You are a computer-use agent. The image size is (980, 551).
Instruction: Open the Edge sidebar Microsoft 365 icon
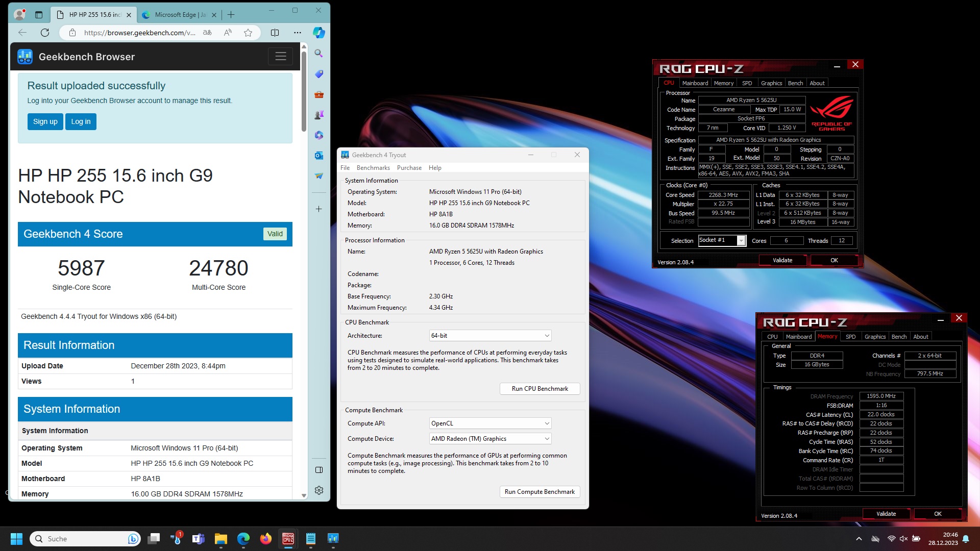tap(318, 135)
